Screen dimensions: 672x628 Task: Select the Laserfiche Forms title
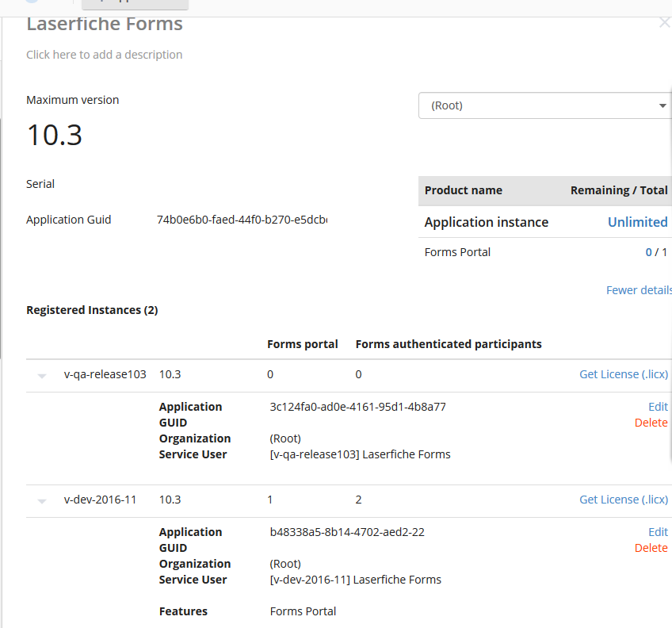[x=105, y=24]
